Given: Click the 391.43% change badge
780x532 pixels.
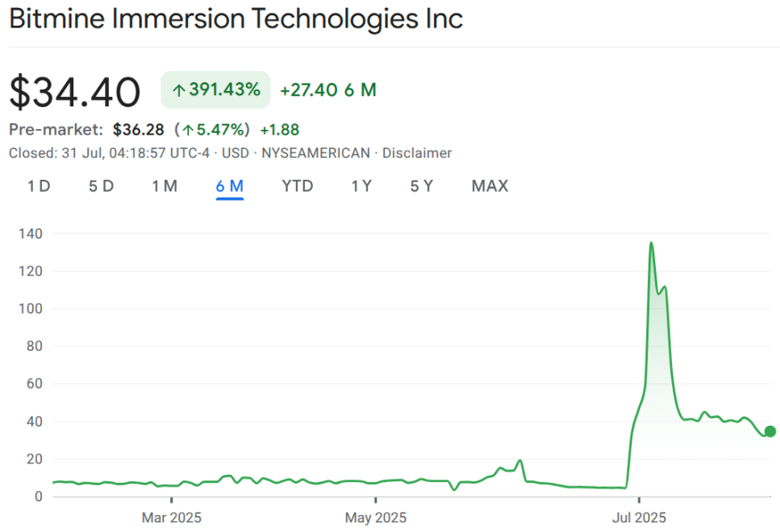Looking at the screenshot, I should tap(215, 89).
